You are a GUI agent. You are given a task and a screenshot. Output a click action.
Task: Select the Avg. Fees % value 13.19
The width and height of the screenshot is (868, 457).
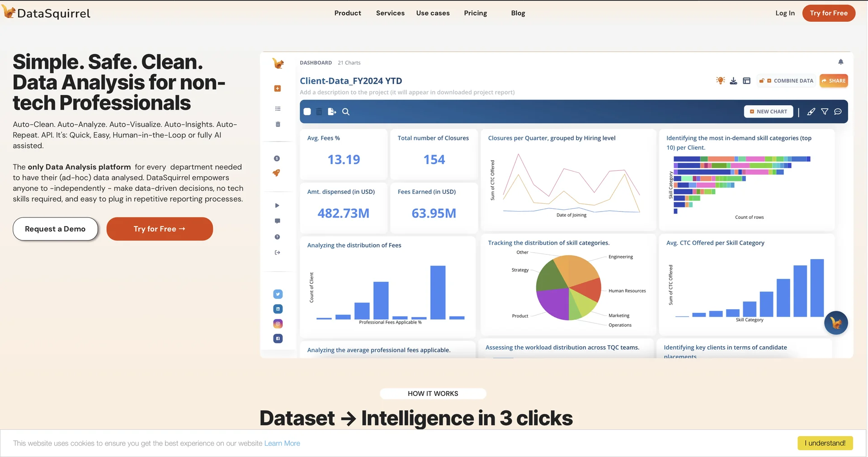pos(344,160)
